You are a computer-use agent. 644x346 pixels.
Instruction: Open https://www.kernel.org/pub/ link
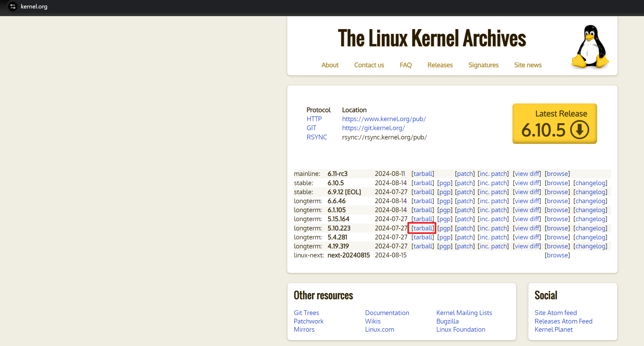pos(384,119)
